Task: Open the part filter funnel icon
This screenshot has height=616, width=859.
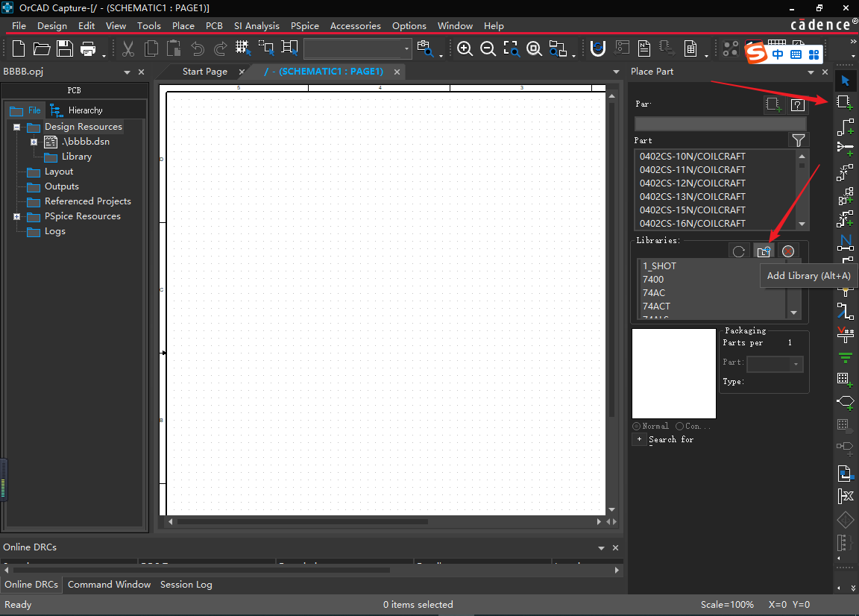Action: coord(798,140)
